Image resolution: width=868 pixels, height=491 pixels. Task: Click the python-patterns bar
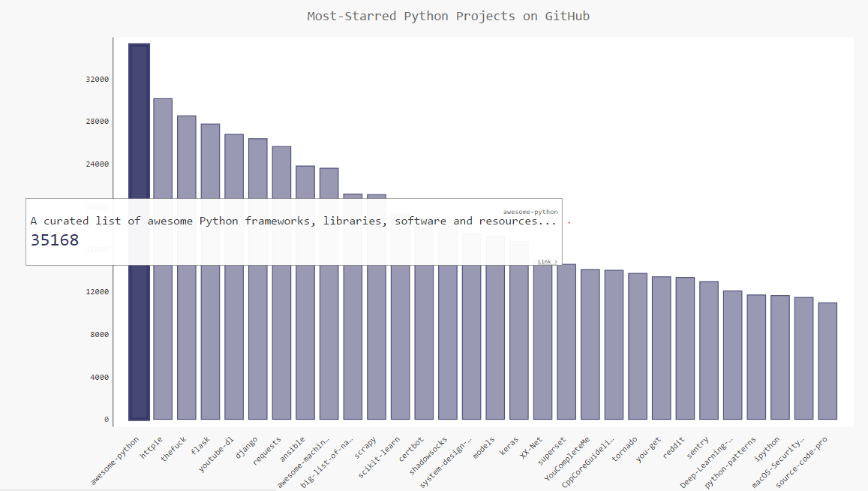click(757, 357)
